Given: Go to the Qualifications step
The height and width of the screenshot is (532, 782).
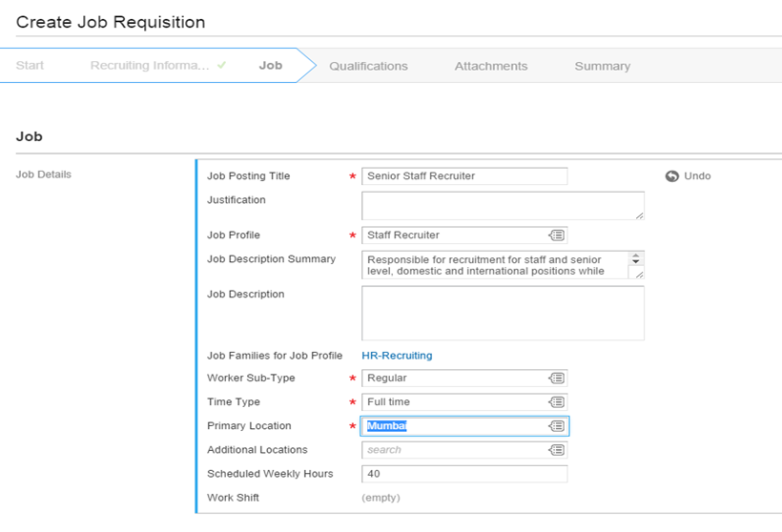Looking at the screenshot, I should coord(368,67).
